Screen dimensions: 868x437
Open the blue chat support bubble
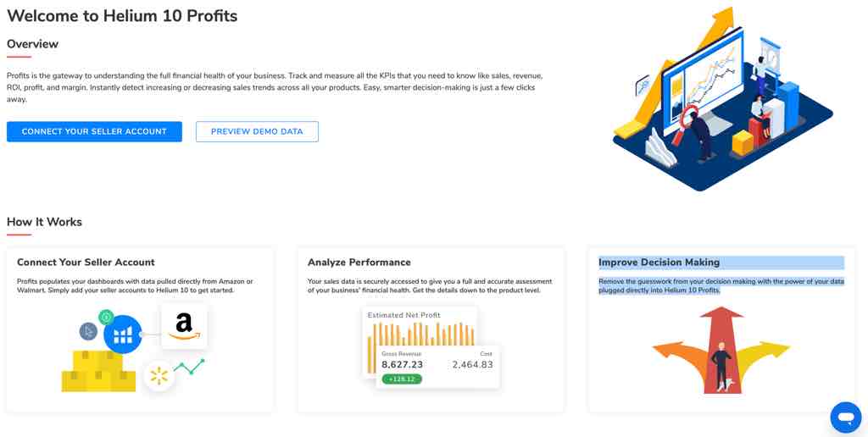point(846,417)
